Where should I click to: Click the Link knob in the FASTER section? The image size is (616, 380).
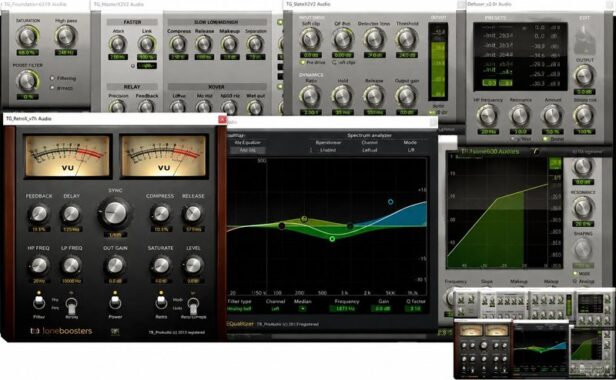coord(147,44)
